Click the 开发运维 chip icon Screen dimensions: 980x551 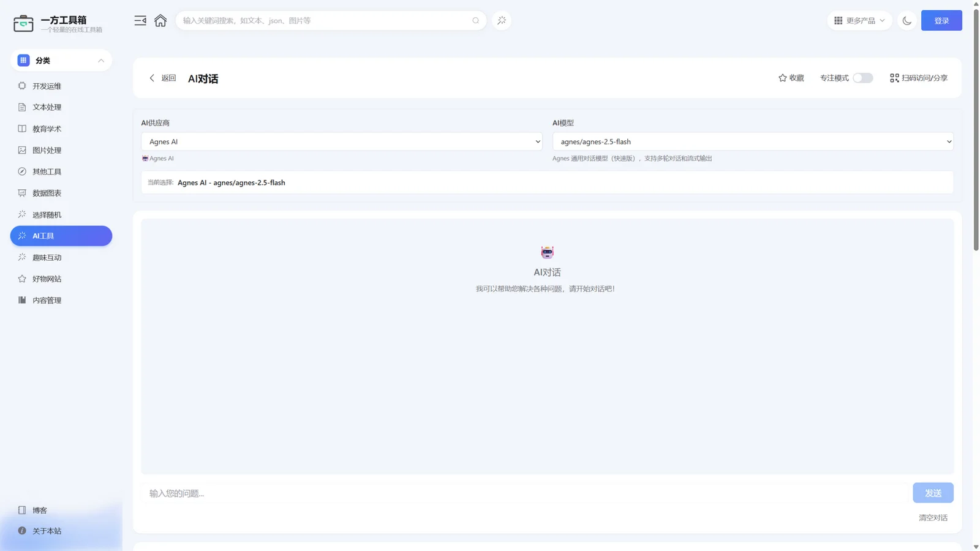(22, 86)
